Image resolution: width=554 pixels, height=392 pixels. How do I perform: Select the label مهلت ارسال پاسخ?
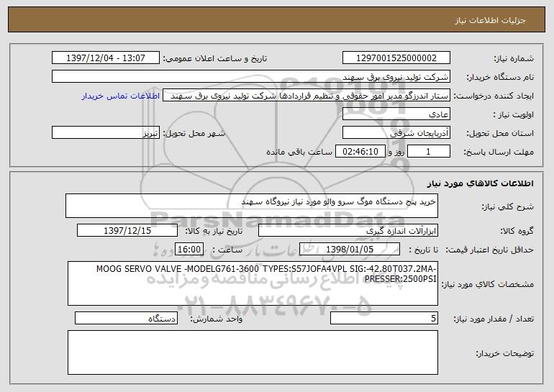[499, 152]
